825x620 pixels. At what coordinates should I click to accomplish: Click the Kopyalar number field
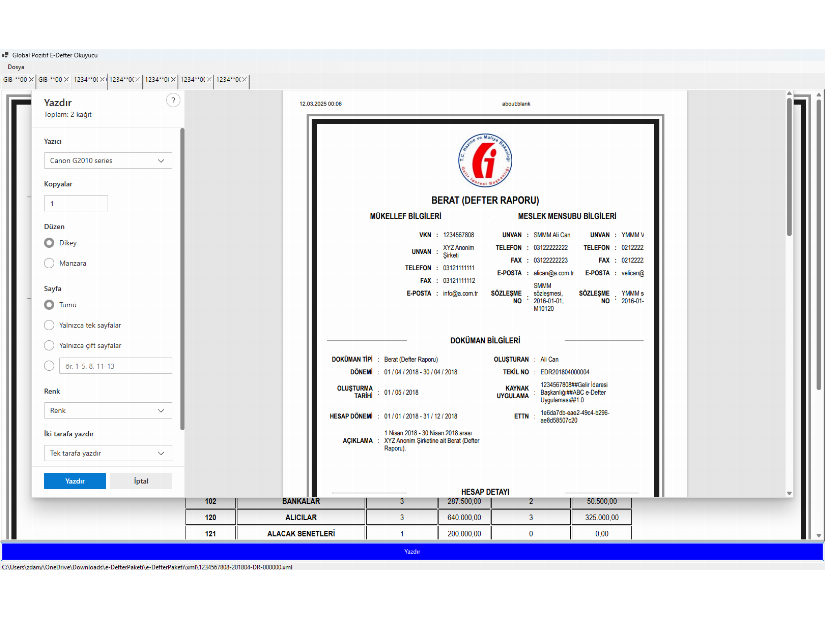(75, 203)
